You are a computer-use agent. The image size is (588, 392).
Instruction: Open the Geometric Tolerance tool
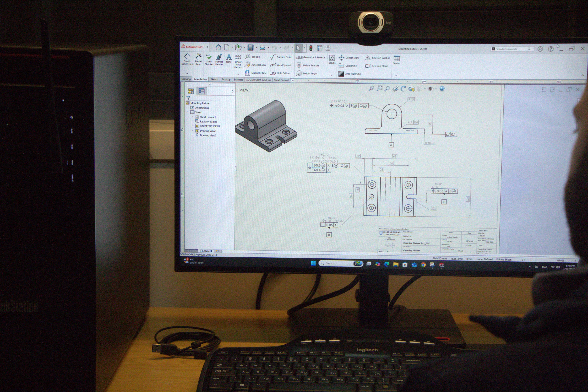(x=310, y=57)
